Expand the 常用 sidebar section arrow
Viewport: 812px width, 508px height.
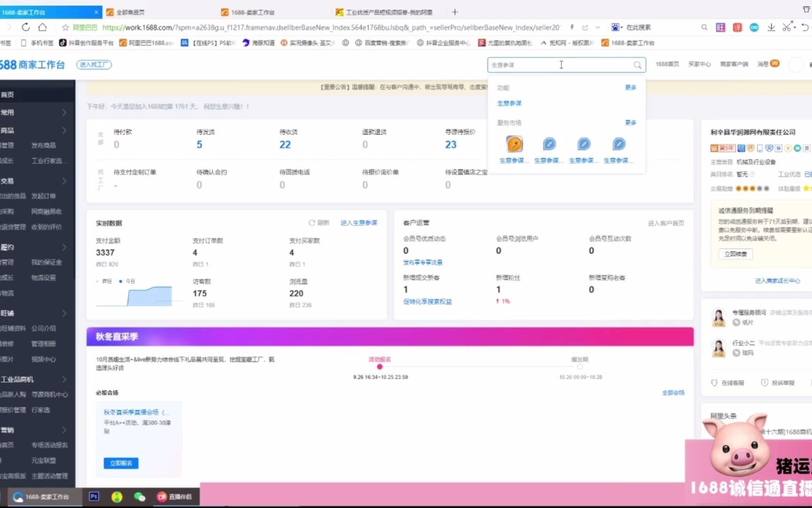tap(64, 112)
